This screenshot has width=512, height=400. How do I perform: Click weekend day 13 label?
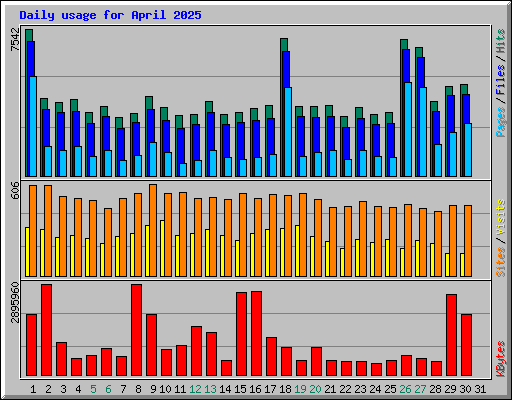(210, 389)
